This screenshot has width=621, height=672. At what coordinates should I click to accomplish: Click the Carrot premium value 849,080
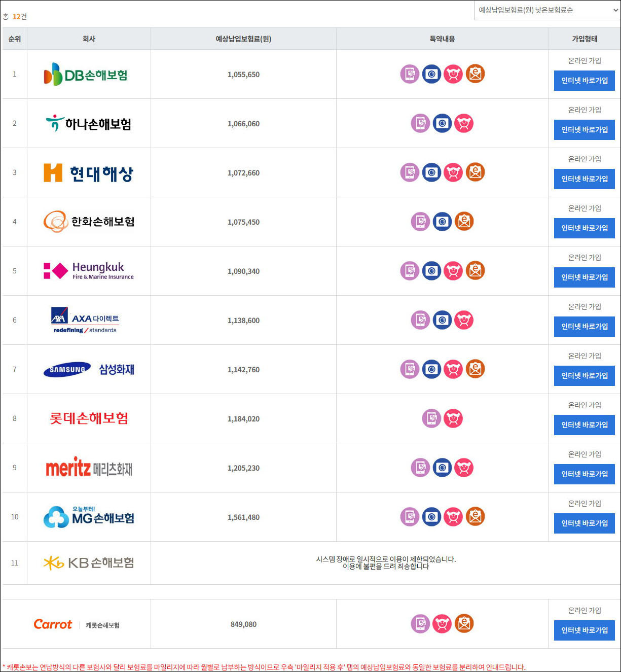(x=243, y=624)
